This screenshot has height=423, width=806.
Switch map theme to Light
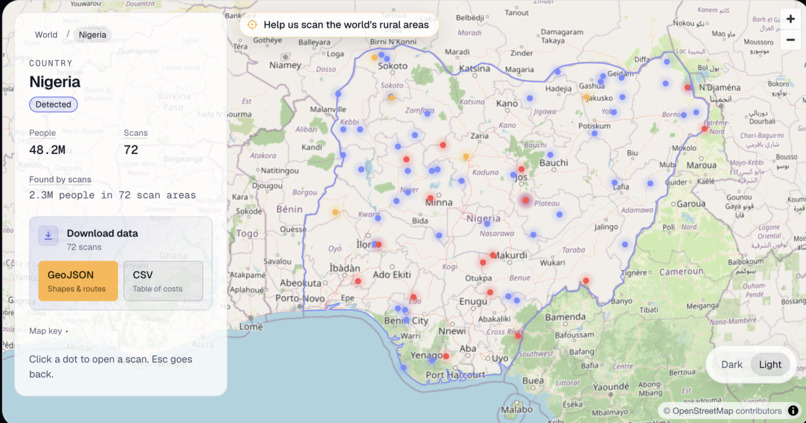pos(770,364)
